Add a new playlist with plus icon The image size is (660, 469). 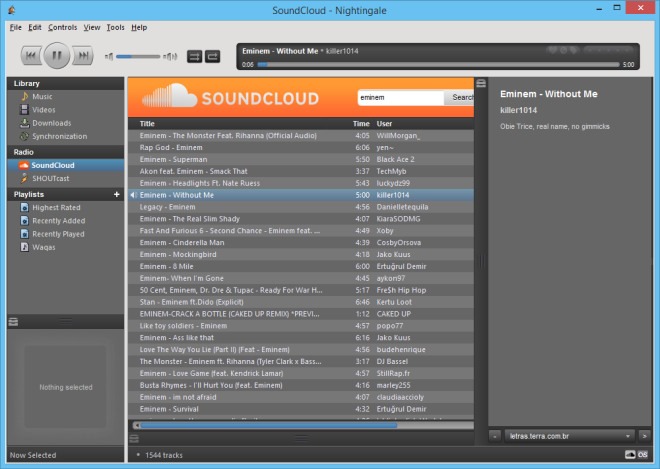pos(117,194)
